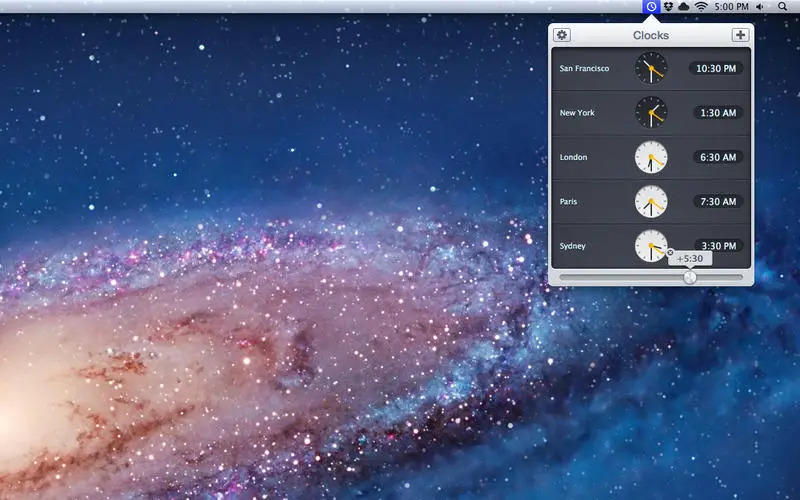Click the 10:30 PM time badge
This screenshot has width=800, height=500.
point(716,68)
